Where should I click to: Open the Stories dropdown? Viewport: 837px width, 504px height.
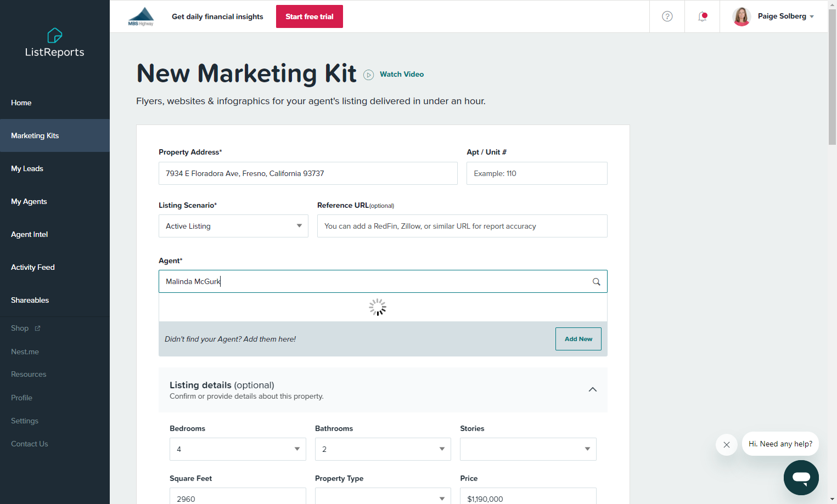coord(528,449)
